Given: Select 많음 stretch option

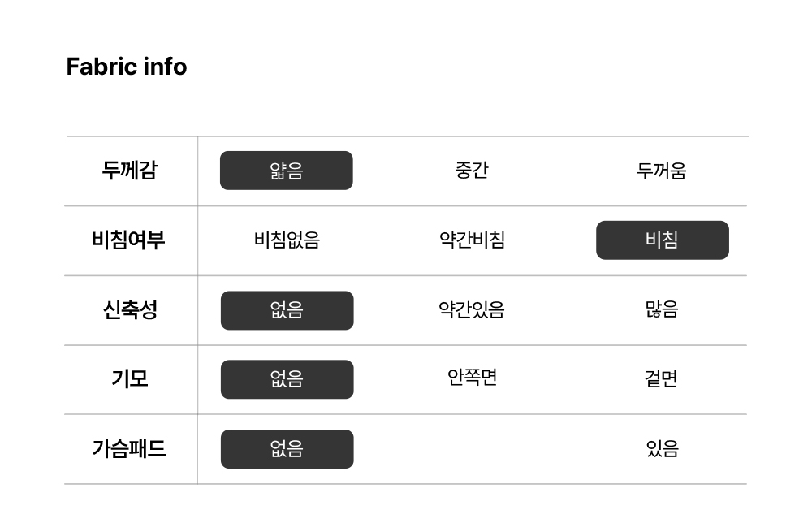Looking at the screenshot, I should click(x=662, y=309).
